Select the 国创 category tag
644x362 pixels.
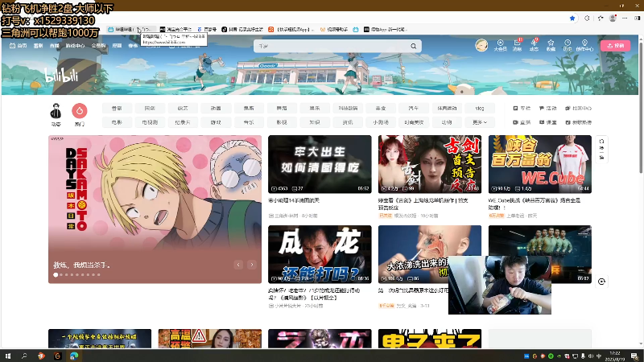(x=150, y=109)
